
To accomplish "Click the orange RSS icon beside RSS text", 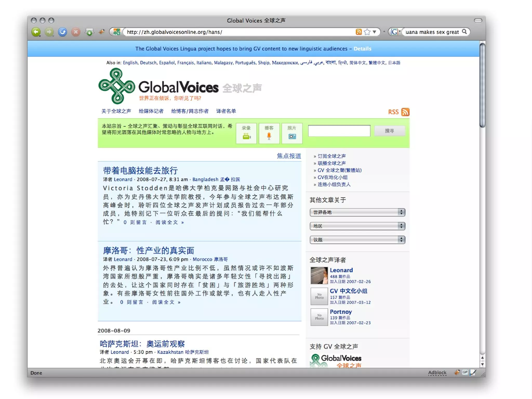I will [405, 112].
